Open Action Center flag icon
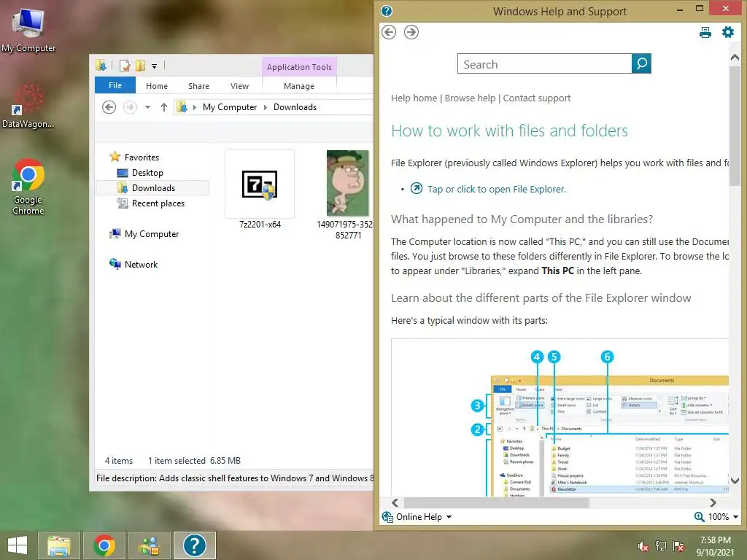The height and width of the screenshot is (560, 747). (x=678, y=546)
